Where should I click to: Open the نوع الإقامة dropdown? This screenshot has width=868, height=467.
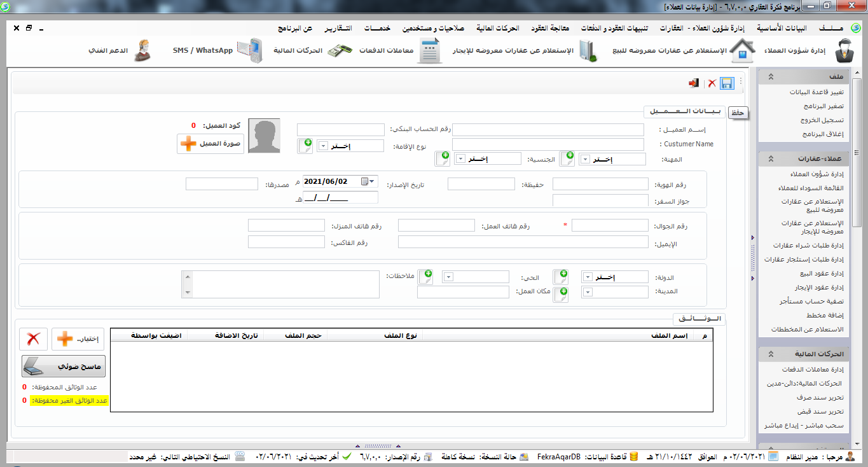tap(322, 146)
